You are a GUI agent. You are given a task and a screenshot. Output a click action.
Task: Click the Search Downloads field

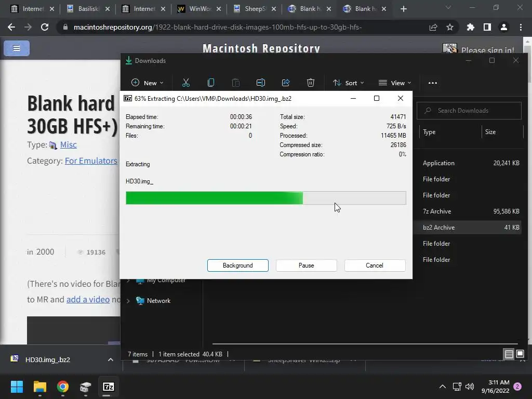coord(469,111)
